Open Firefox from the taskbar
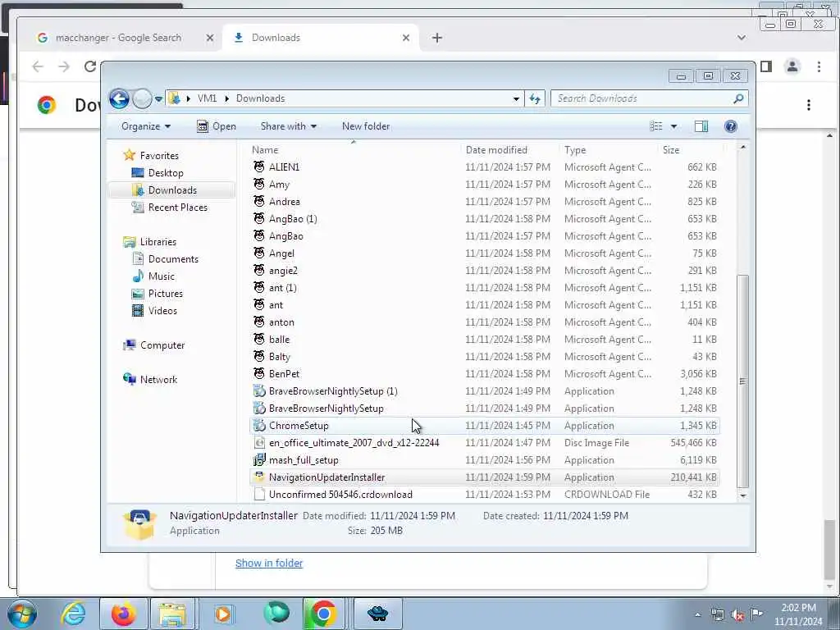The height and width of the screenshot is (630, 840). (x=123, y=614)
